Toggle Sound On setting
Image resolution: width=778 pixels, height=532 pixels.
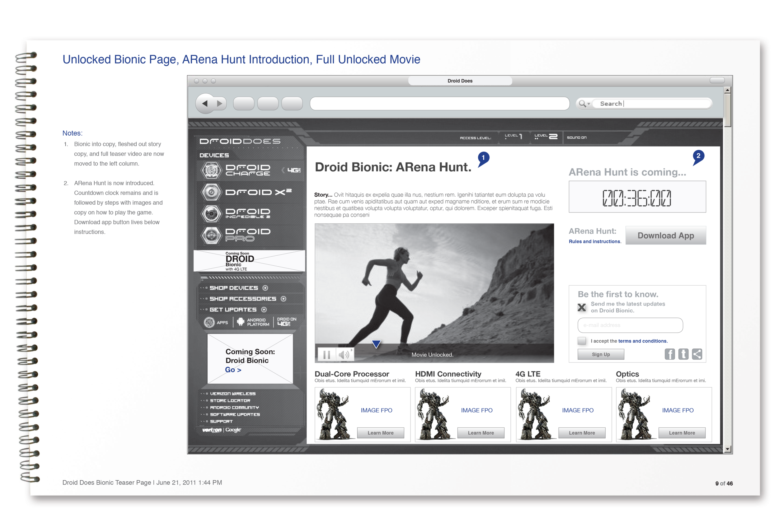(x=576, y=138)
